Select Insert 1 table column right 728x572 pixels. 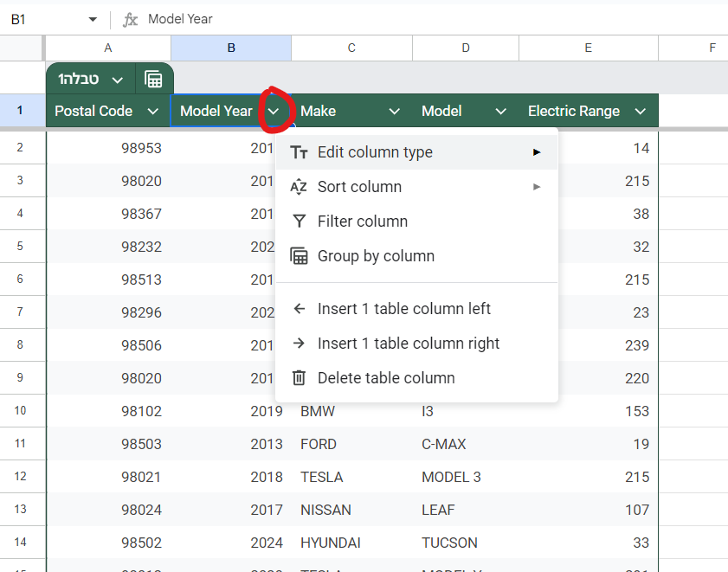[x=409, y=344]
